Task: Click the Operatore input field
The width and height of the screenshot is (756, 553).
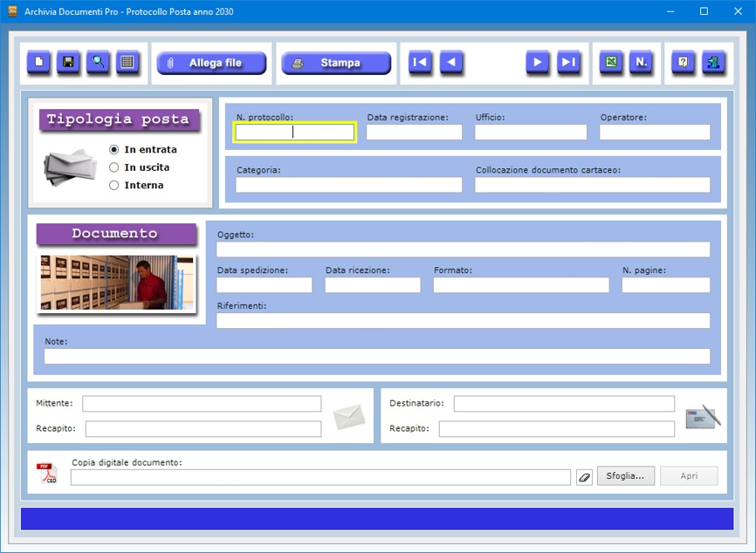Action: click(655, 132)
